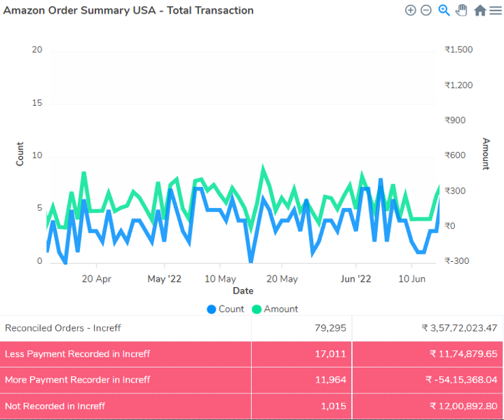
Task: Click the May '22 date axis label
Action: [164, 279]
